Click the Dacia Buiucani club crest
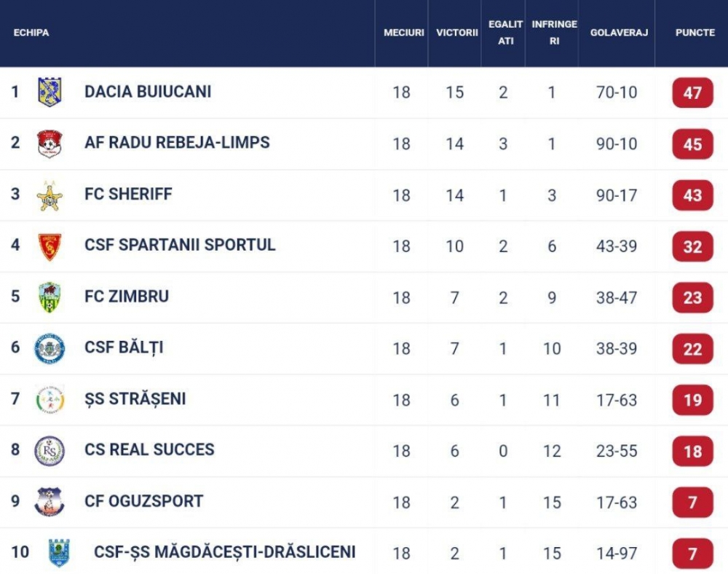This screenshot has height=574, width=728. tap(50, 92)
